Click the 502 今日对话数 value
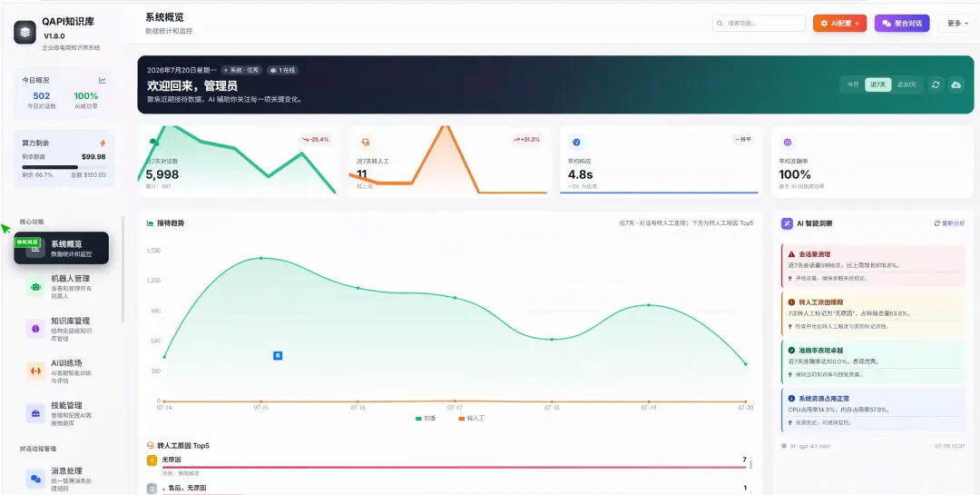This screenshot has width=980, height=495. pyautogui.click(x=41, y=95)
